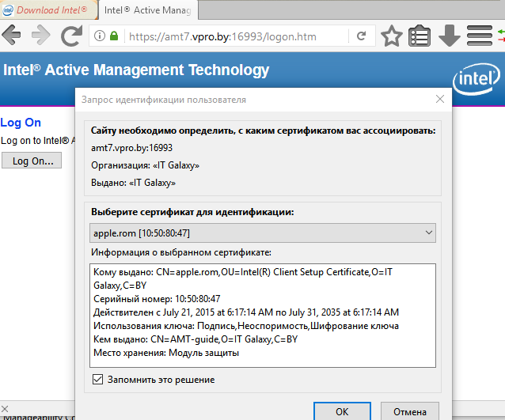Screen dimensions: 505x420
Task: Click the Intel logo in banner
Action: (476, 79)
